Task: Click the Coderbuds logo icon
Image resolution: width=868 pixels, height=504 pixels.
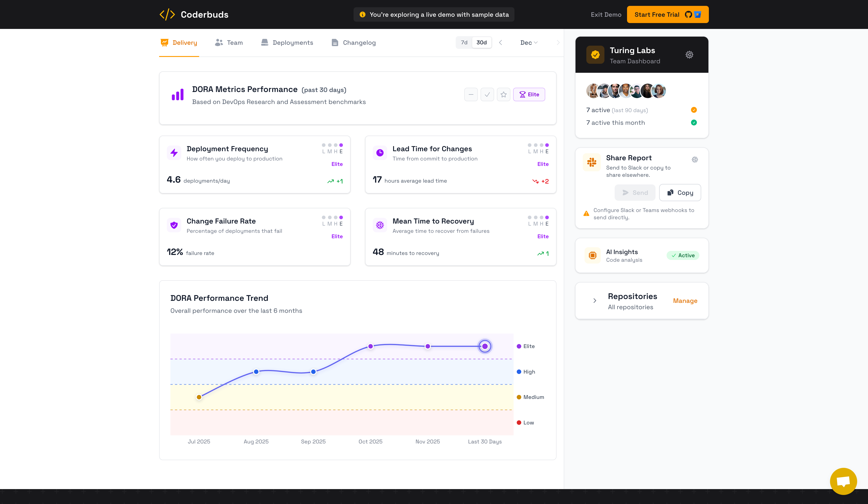Action: point(167,14)
